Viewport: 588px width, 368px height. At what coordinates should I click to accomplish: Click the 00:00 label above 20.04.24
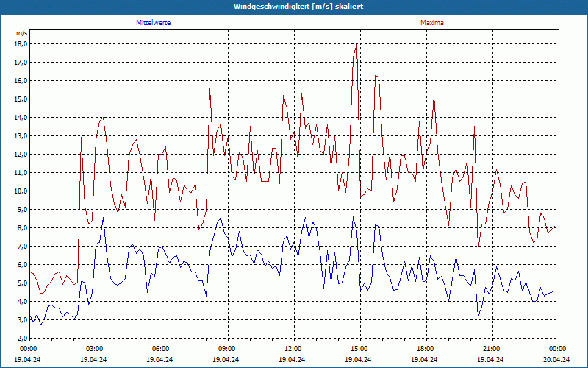pos(558,349)
